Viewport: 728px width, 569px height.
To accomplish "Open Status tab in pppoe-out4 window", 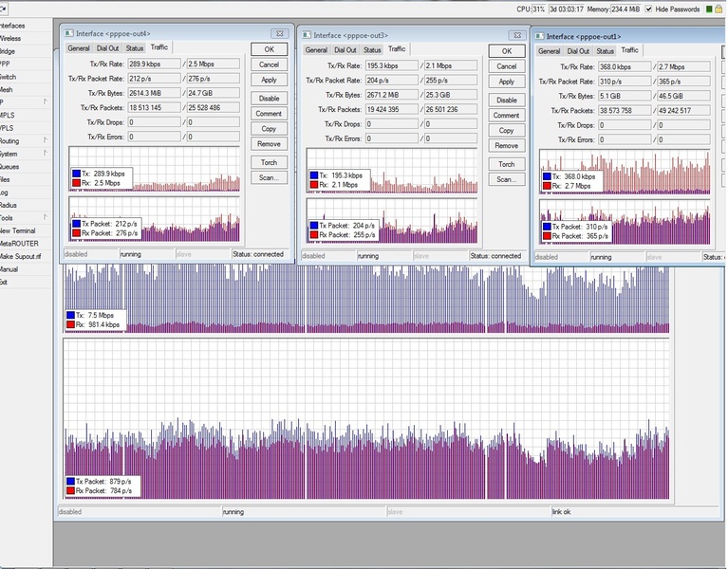I will [135, 48].
